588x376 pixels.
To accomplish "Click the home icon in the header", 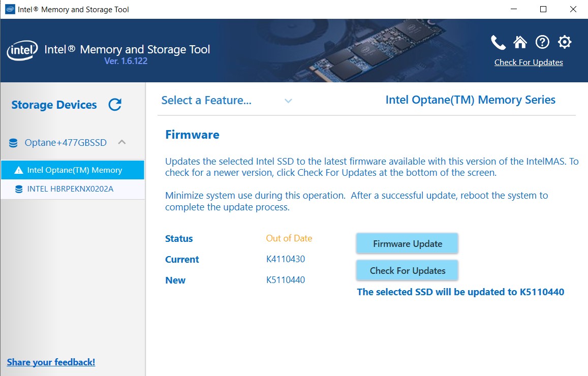I will [520, 43].
